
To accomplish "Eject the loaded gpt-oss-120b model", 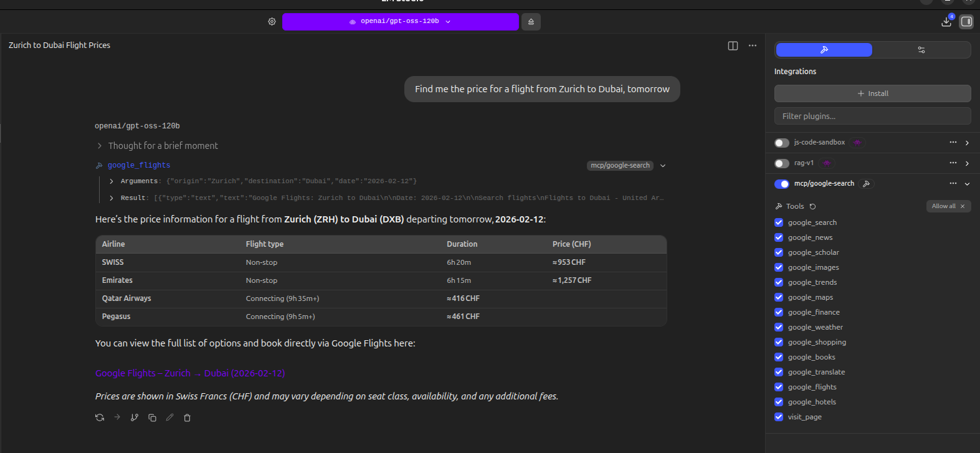I will click(531, 22).
